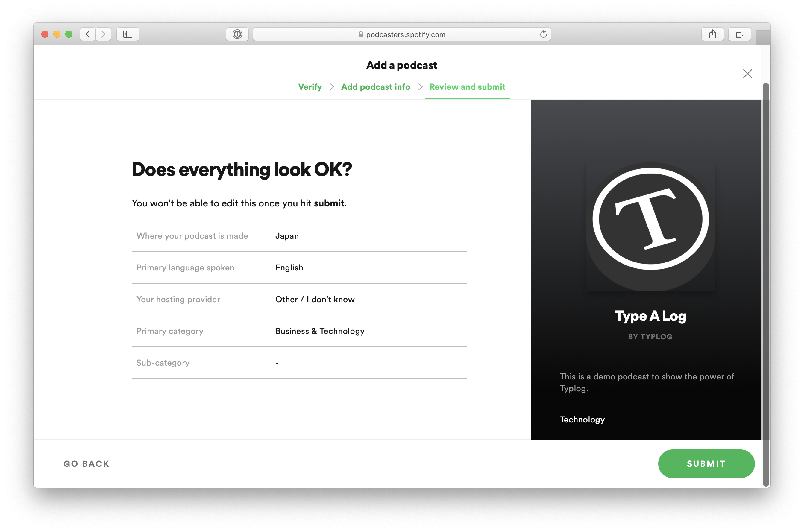Image resolution: width=804 pixels, height=532 pixels.
Task: Click the BY TYPLOG author label
Action: [650, 337]
